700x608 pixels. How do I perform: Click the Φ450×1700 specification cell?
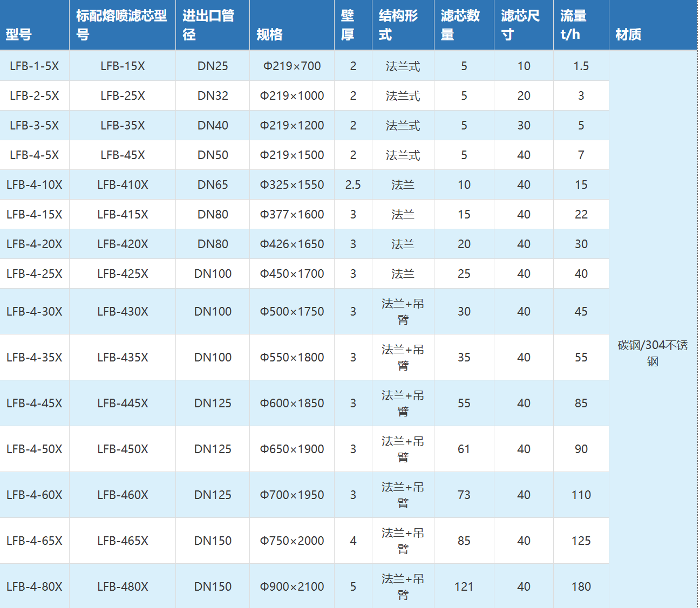[292, 274]
